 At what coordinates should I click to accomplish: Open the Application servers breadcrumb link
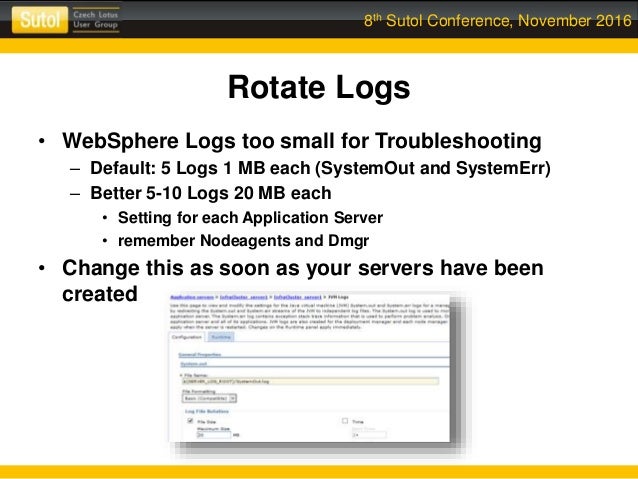coord(192,297)
